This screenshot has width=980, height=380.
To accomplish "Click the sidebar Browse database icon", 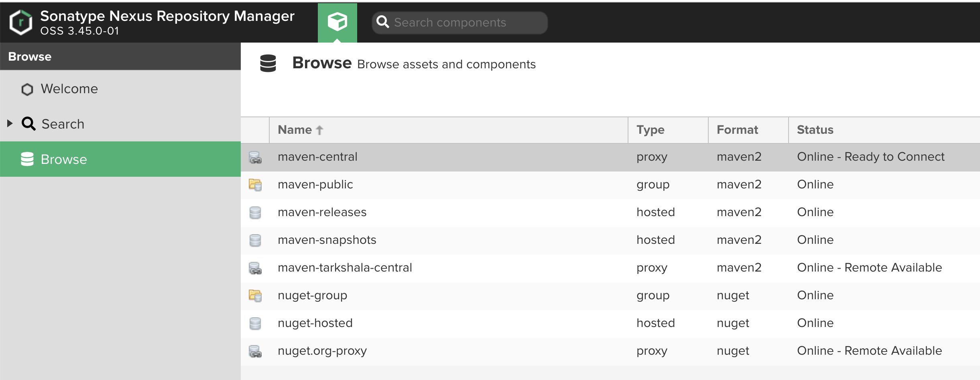I will pyautogui.click(x=27, y=159).
